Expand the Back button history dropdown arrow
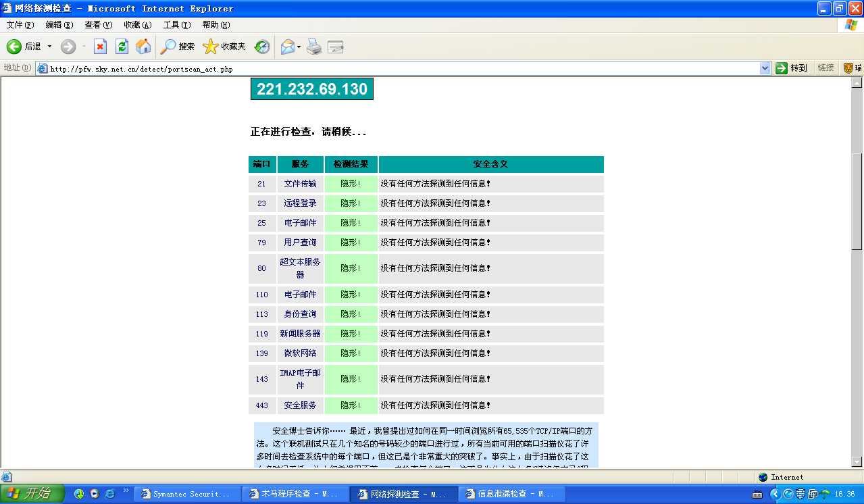This screenshot has height=504, width=864. [x=49, y=47]
